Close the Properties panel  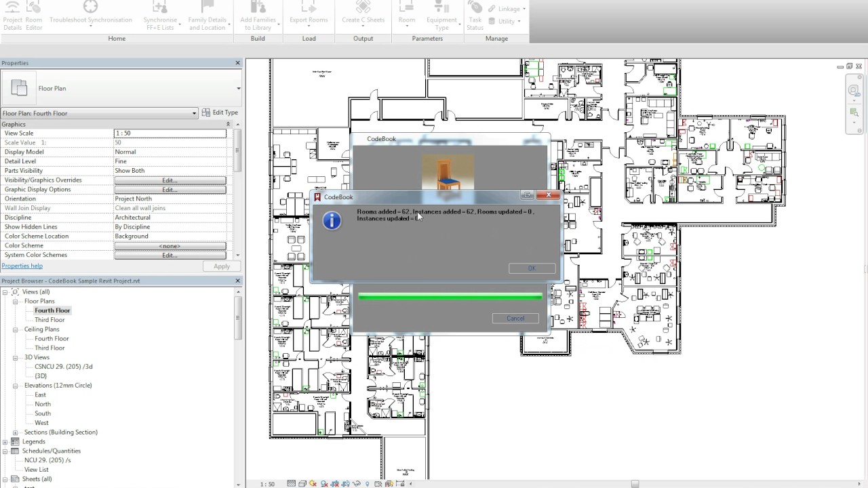coord(237,63)
